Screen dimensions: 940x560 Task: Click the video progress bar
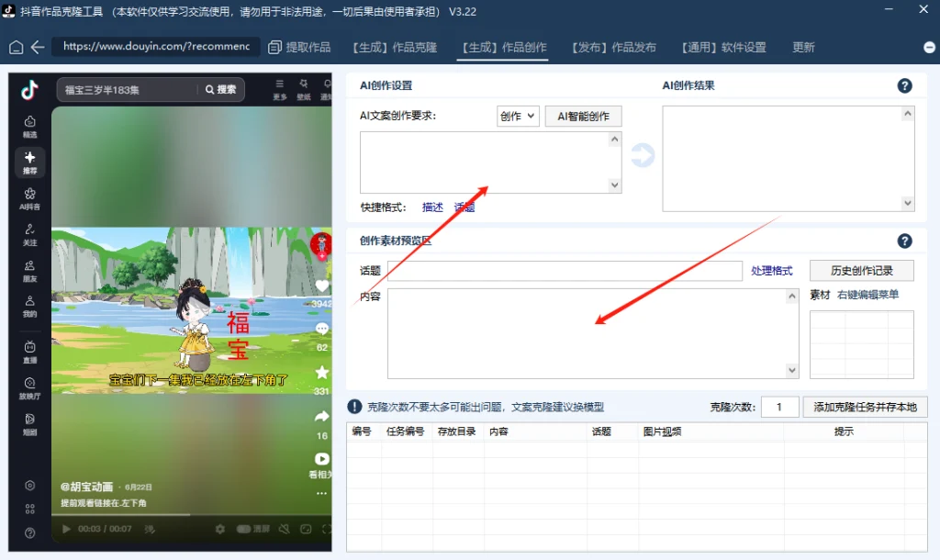(x=191, y=514)
